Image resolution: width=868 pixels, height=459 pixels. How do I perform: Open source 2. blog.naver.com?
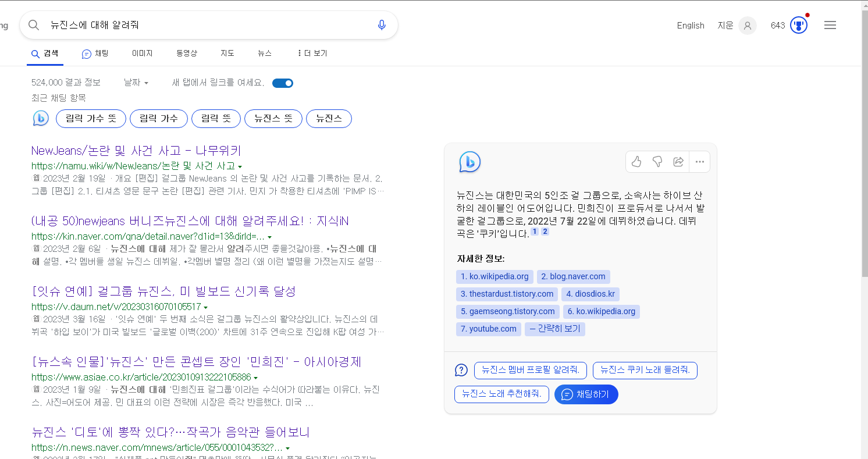[x=573, y=276]
